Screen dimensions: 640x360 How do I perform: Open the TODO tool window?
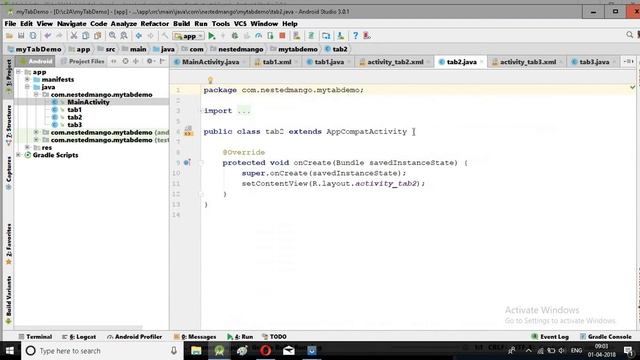coord(274,337)
